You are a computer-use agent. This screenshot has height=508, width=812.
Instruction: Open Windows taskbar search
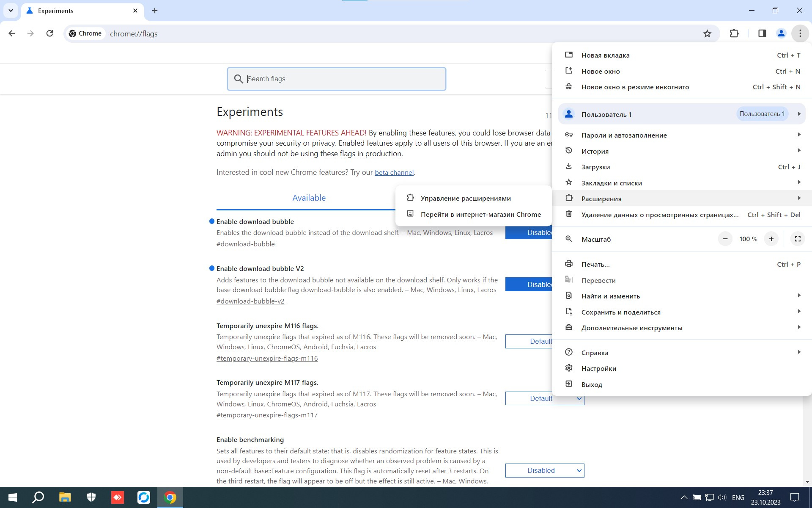tap(38, 497)
